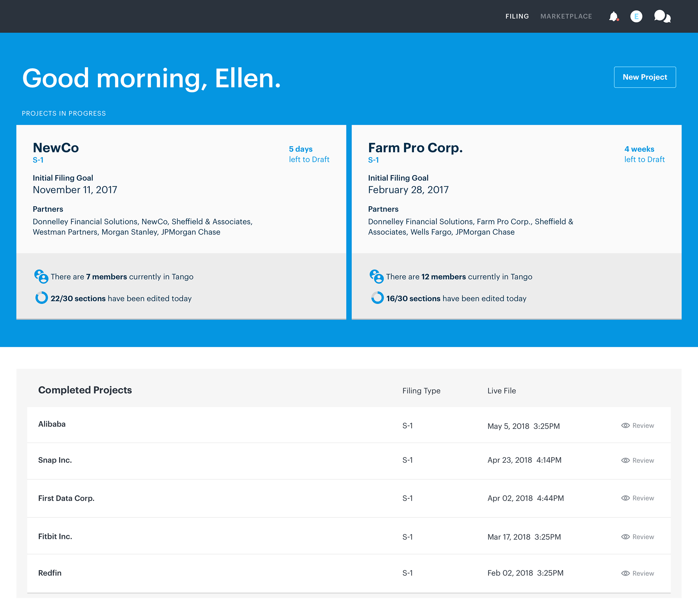Review the Fitbit Inc. filing

click(x=642, y=537)
